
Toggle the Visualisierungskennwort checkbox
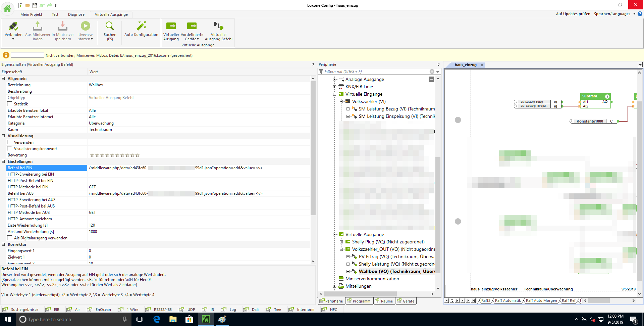pos(10,149)
